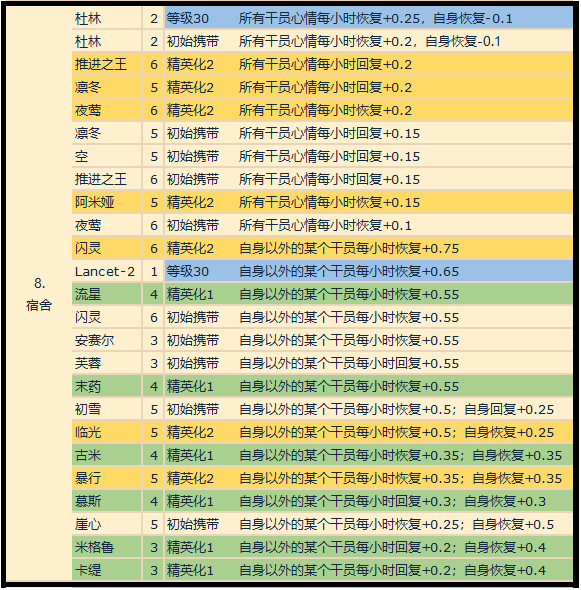
Task: Select the 杜林 等级30 row name
Action: (x=107, y=18)
